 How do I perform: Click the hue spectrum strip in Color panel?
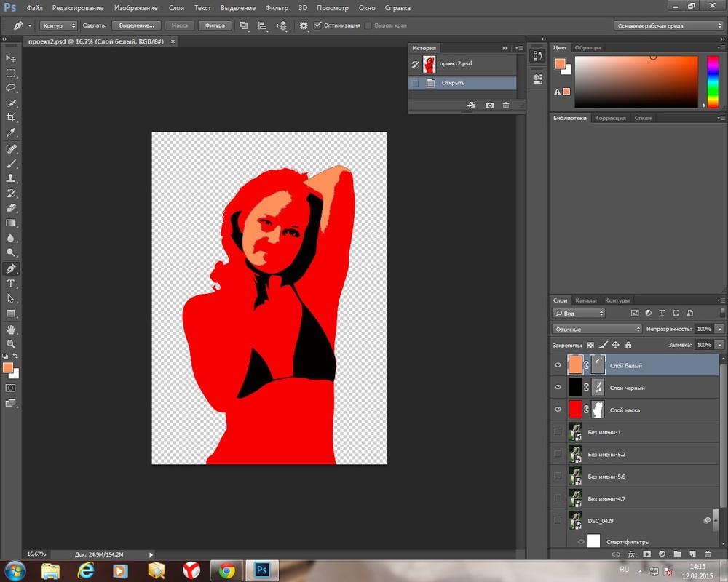(x=712, y=80)
